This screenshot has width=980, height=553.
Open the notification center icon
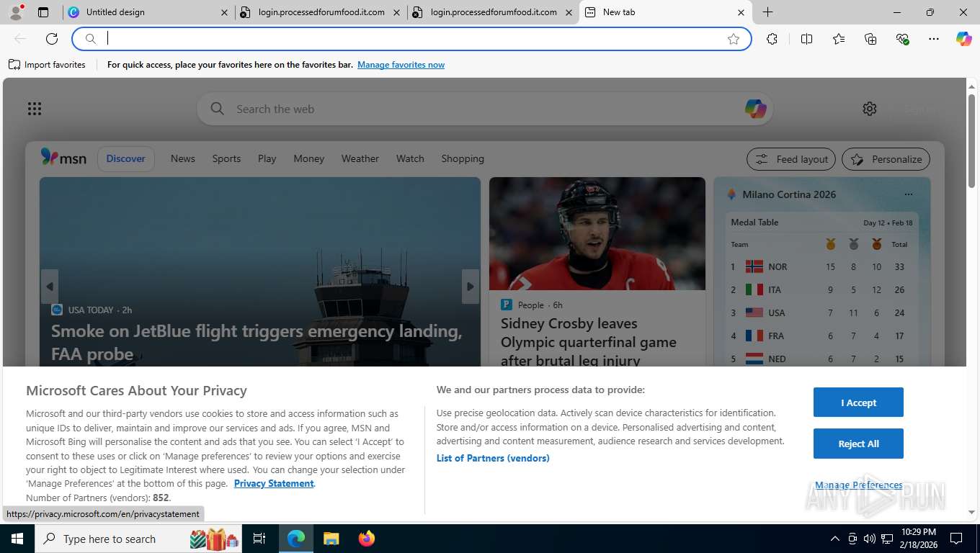956,539
